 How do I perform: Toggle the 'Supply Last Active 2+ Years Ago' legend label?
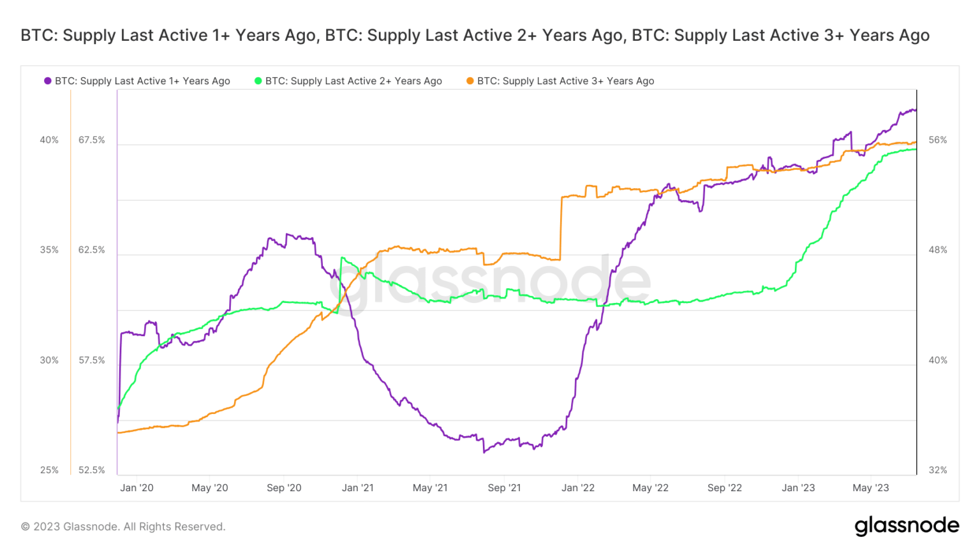pos(353,81)
